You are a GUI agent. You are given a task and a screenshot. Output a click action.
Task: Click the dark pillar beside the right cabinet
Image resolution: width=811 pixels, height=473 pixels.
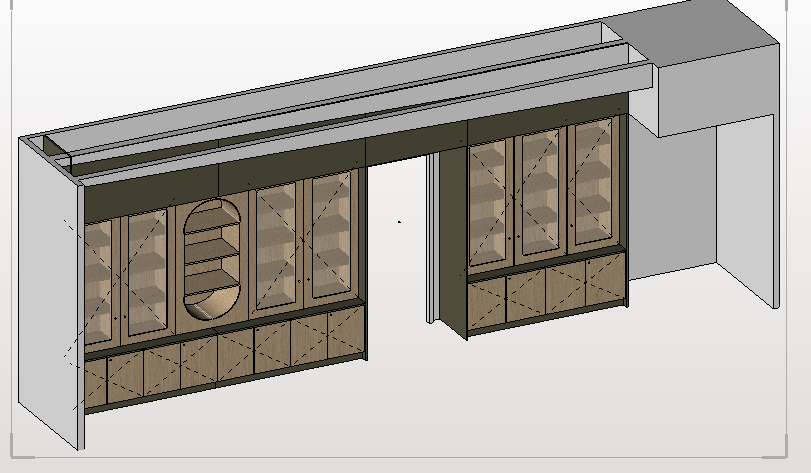pyautogui.click(x=453, y=240)
